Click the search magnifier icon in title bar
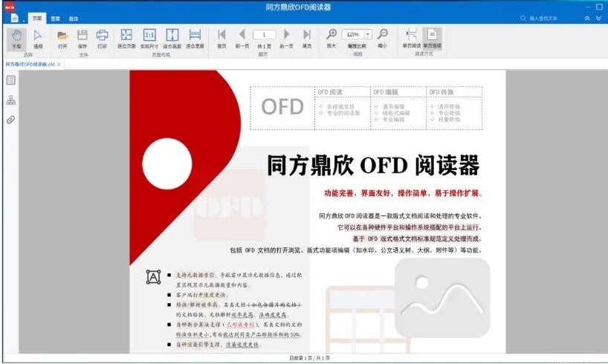 [523, 19]
